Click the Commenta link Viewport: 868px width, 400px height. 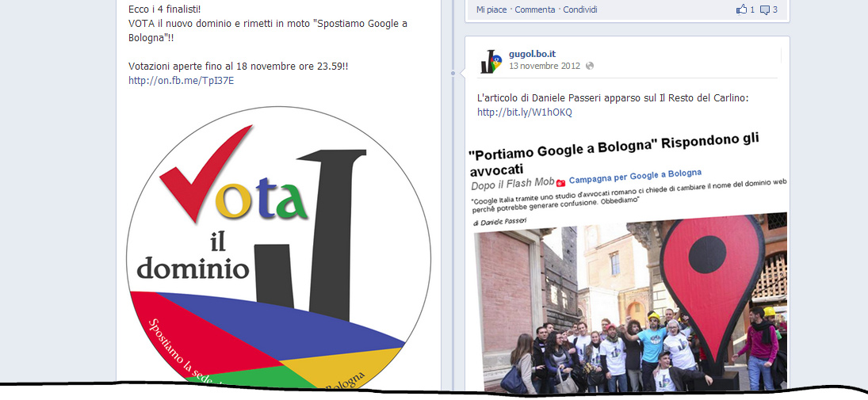click(535, 10)
